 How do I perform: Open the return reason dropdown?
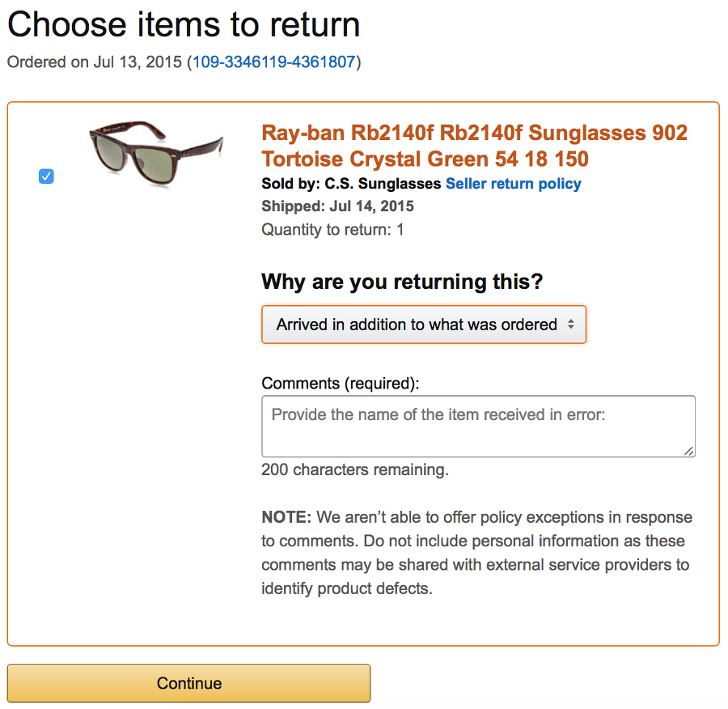pos(423,325)
